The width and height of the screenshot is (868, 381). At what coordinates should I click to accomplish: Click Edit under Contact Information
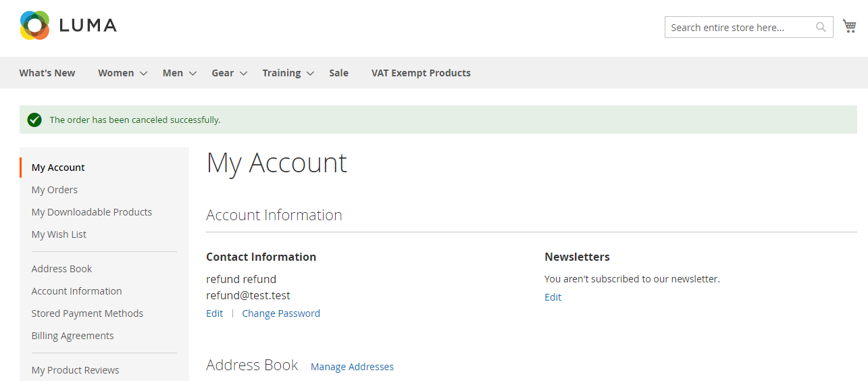click(x=214, y=313)
